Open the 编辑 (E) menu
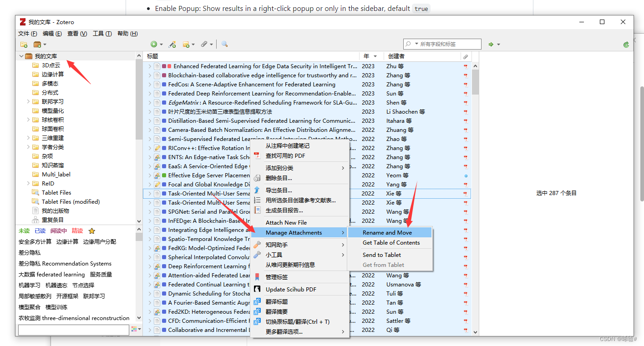Image resolution: width=644 pixels, height=346 pixels. click(x=52, y=34)
